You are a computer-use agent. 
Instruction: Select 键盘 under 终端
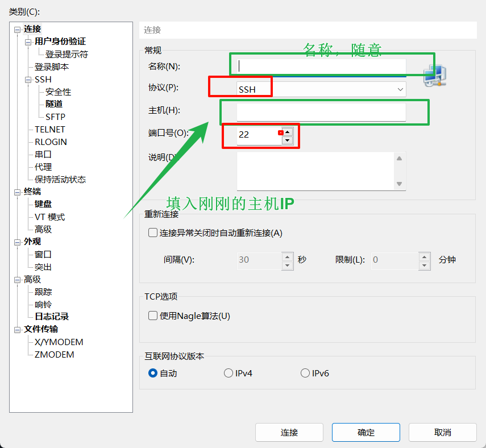click(43, 204)
